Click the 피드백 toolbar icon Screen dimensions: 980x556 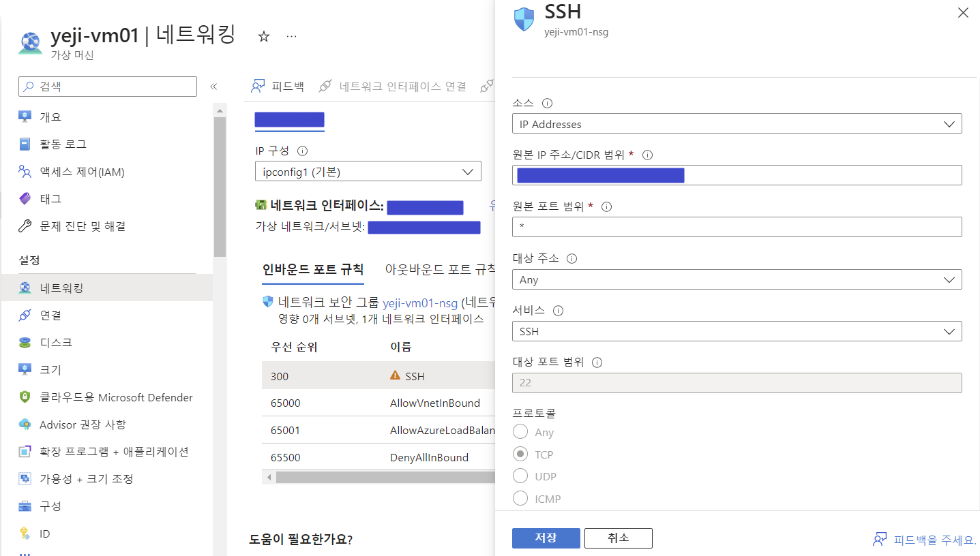click(x=258, y=87)
